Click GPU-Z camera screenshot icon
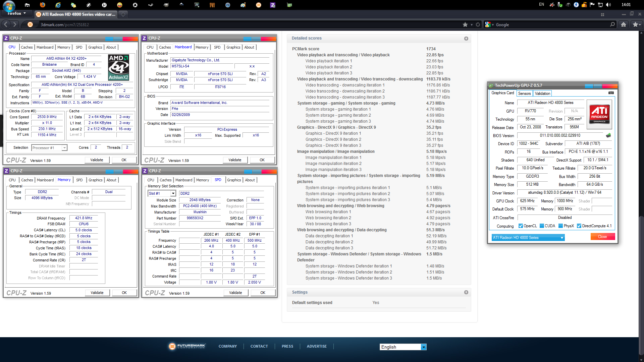The width and height of the screenshot is (644, 362). [611, 93]
